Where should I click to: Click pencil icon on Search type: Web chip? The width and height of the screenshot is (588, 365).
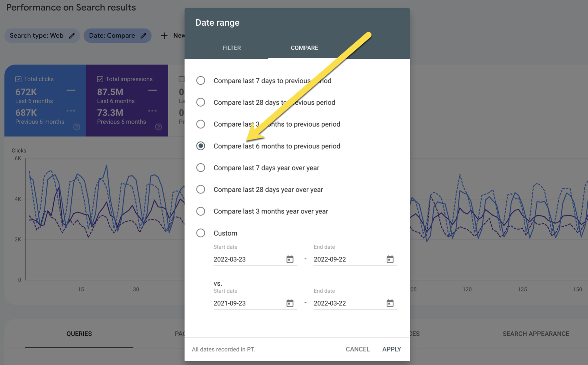click(72, 36)
